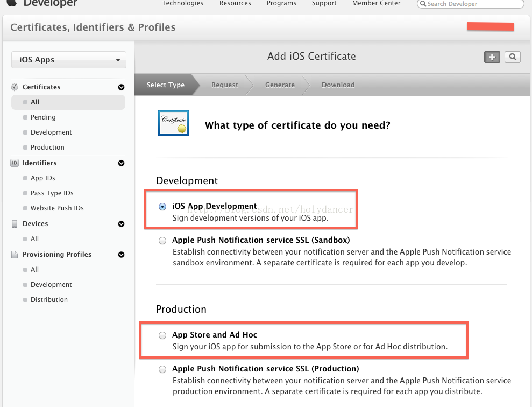532x407 pixels.
Task: Click the plus add certificate icon
Action: pyautogui.click(x=492, y=57)
